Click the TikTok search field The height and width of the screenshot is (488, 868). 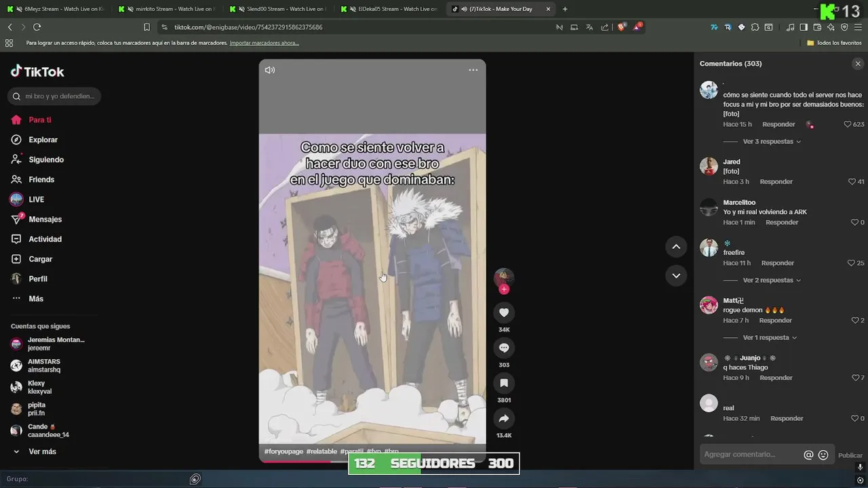[x=54, y=96]
